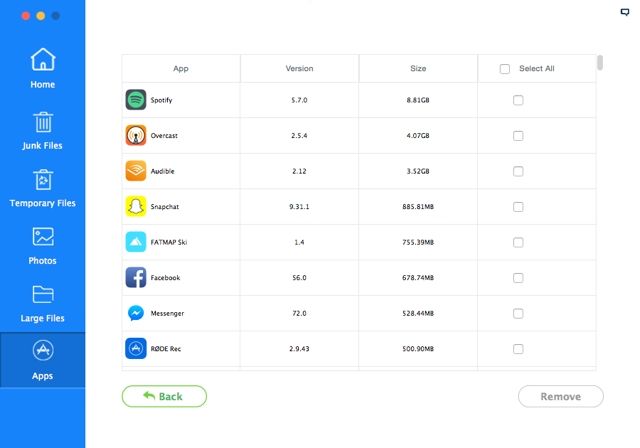
Task: Open the Large Files folder icon
Action: click(43, 294)
